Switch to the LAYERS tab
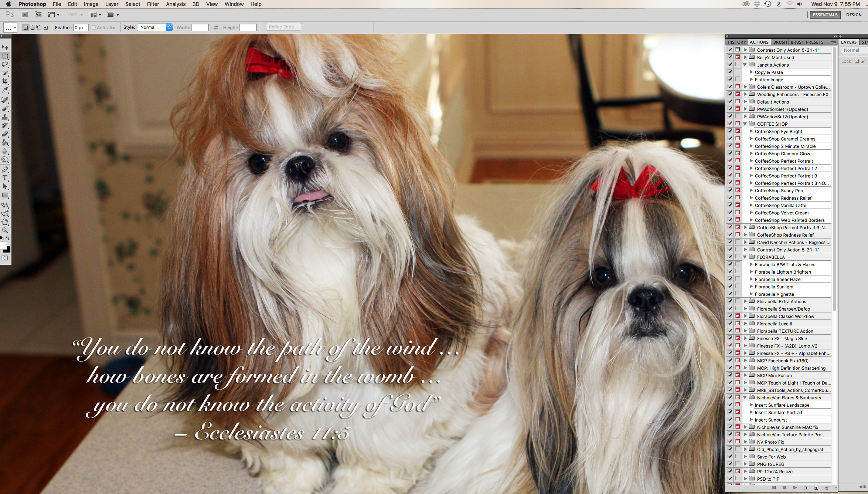868x494 pixels. [x=849, y=42]
